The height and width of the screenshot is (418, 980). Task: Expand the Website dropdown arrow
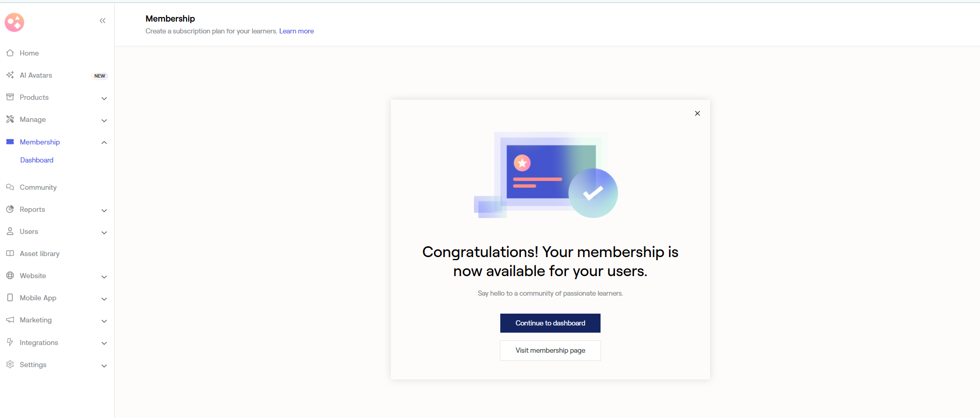coord(104,277)
